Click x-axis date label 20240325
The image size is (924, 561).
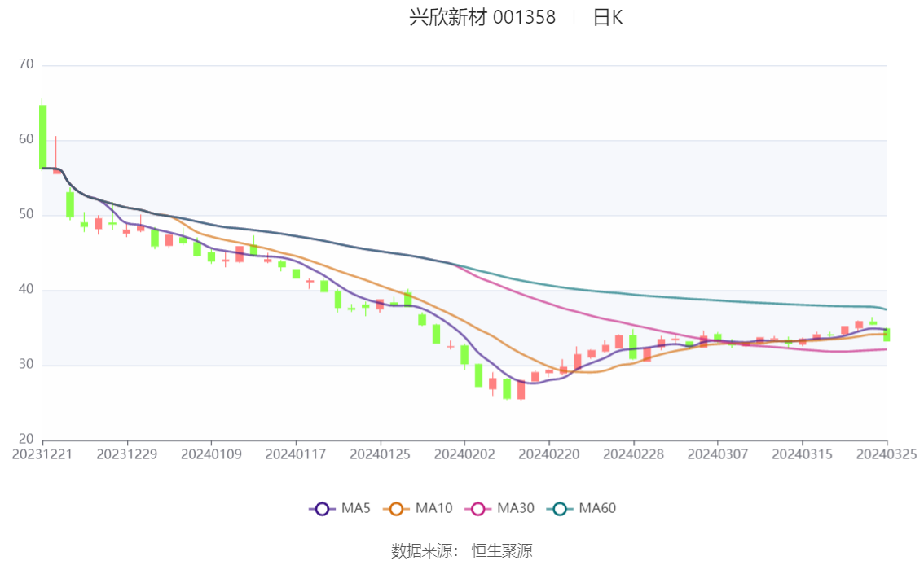coord(887,454)
